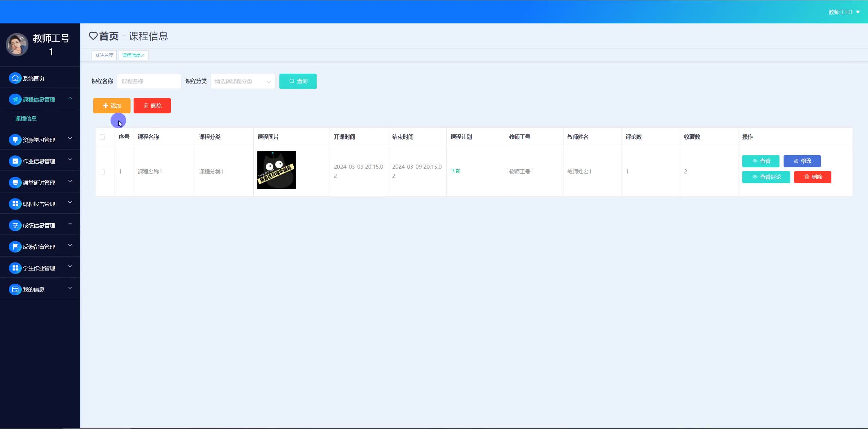Click the orange 添加 button
This screenshot has width=868, height=429.
(112, 106)
